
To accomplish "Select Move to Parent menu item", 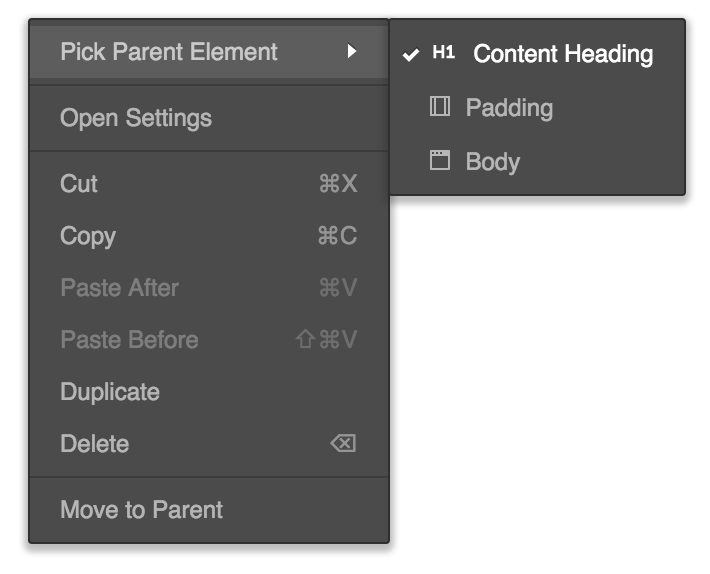I will click(209, 510).
